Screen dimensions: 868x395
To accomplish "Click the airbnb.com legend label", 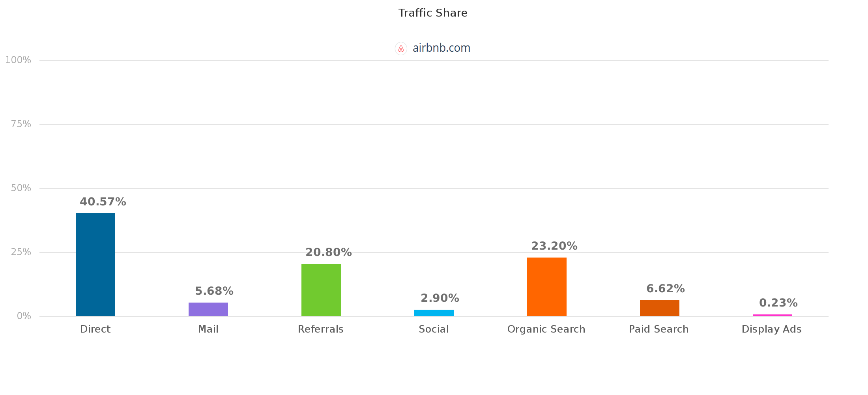I will pyautogui.click(x=441, y=48).
